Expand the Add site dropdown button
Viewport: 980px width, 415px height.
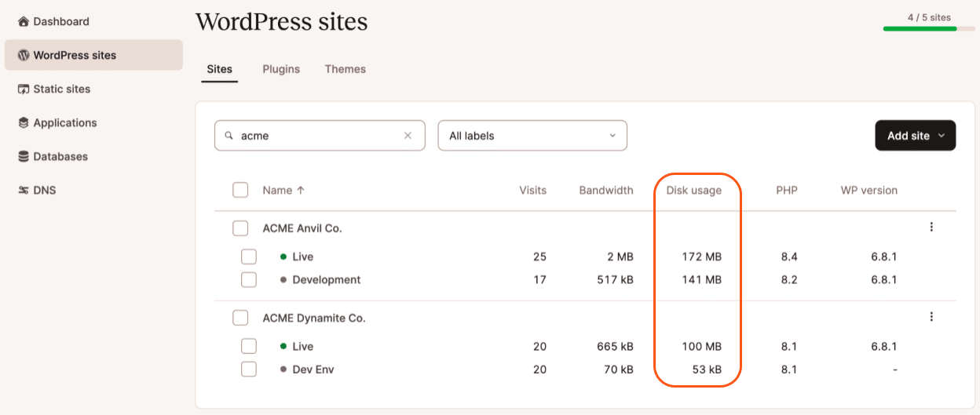(x=915, y=136)
